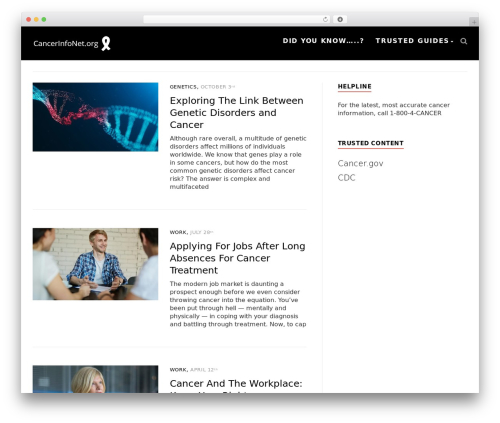Click the April 12 post date
The height and width of the screenshot is (423, 500).
pyautogui.click(x=204, y=370)
